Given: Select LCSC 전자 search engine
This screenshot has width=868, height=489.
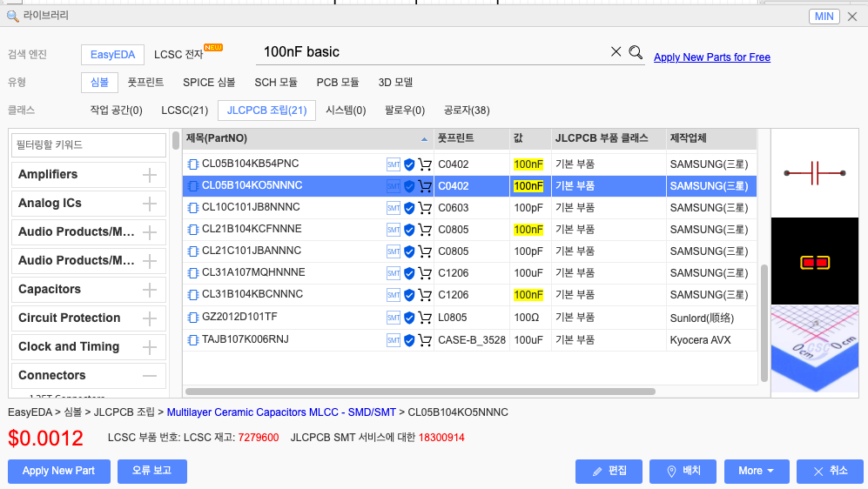Looking at the screenshot, I should 178,55.
